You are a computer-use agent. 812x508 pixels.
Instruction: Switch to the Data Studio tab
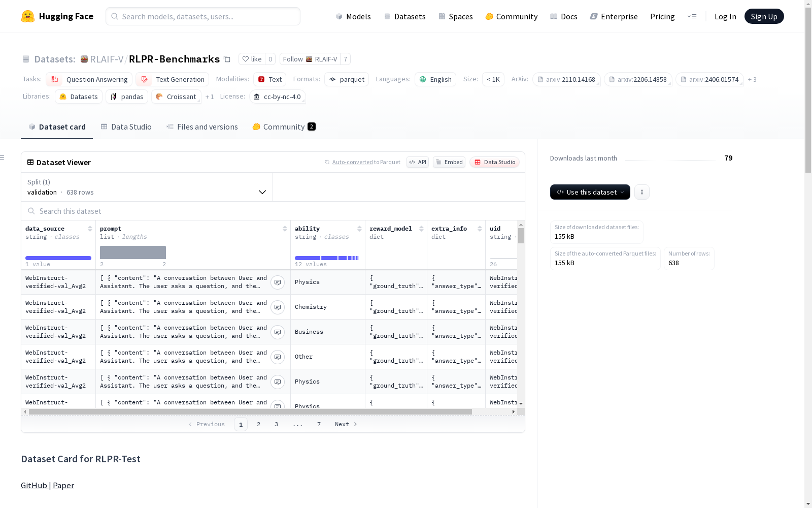tap(126, 127)
